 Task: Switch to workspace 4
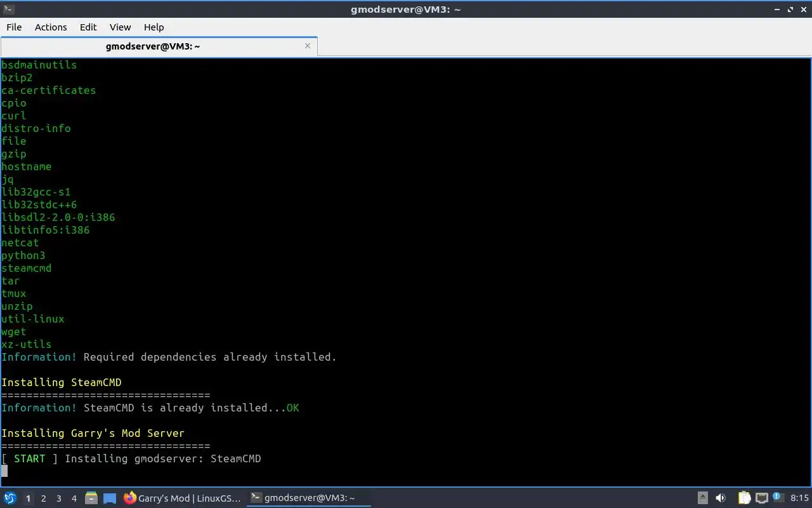74,498
